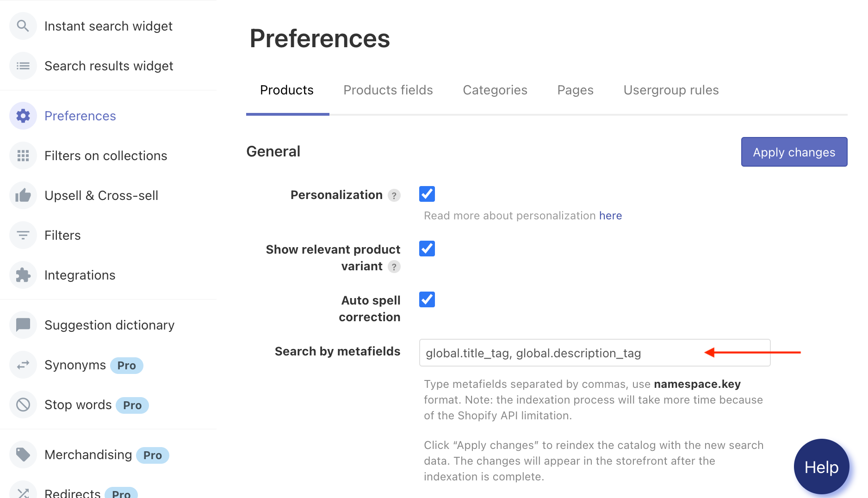Disable the Personalization checkbox
Screen dimensions: 868x498
click(x=427, y=194)
